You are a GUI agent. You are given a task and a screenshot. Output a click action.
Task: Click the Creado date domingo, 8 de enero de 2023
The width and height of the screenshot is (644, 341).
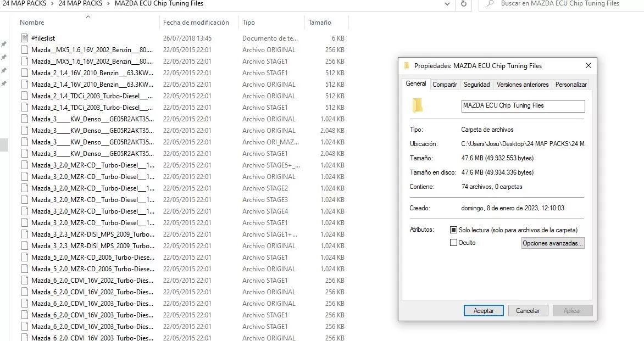coord(513,208)
